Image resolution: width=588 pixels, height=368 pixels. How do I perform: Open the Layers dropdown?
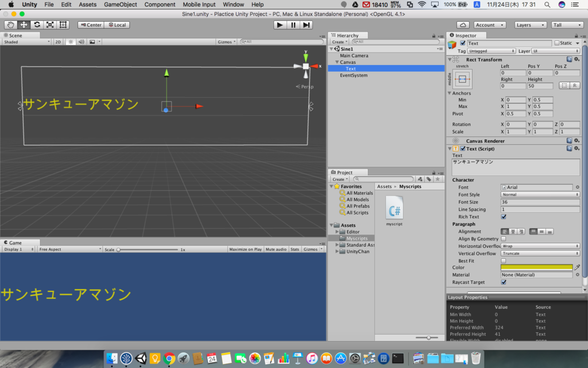(530, 25)
